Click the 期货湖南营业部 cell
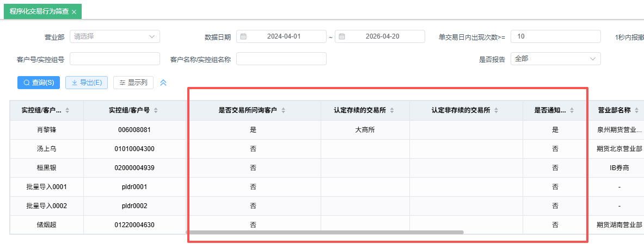This screenshot has height=244, width=644. click(x=620, y=225)
